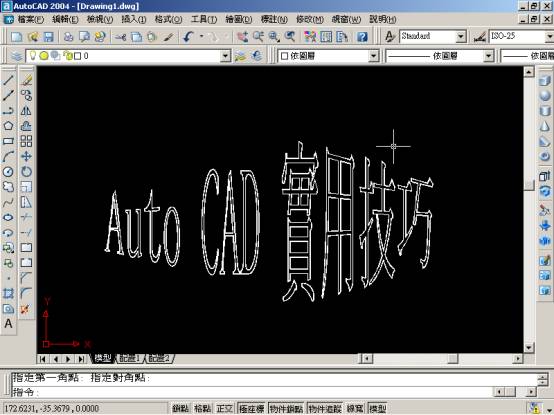Select the Polygon draw tool
554x415 pixels.
(x=8, y=126)
